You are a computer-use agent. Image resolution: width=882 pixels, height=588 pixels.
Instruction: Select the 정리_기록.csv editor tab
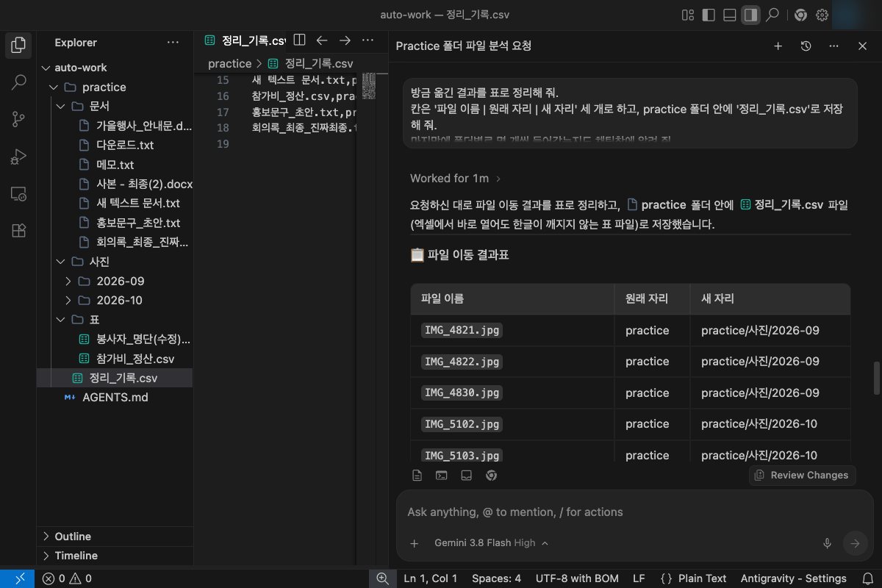click(x=245, y=40)
